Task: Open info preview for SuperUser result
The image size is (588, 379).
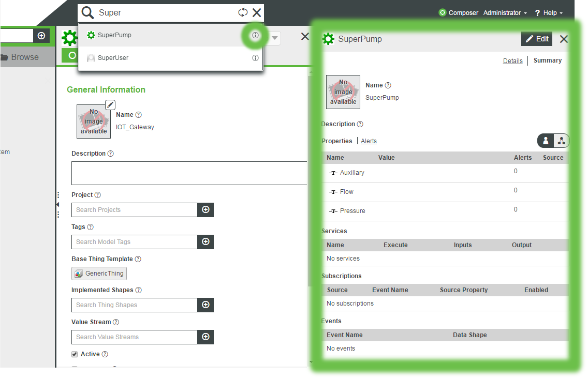Action: pos(255,58)
